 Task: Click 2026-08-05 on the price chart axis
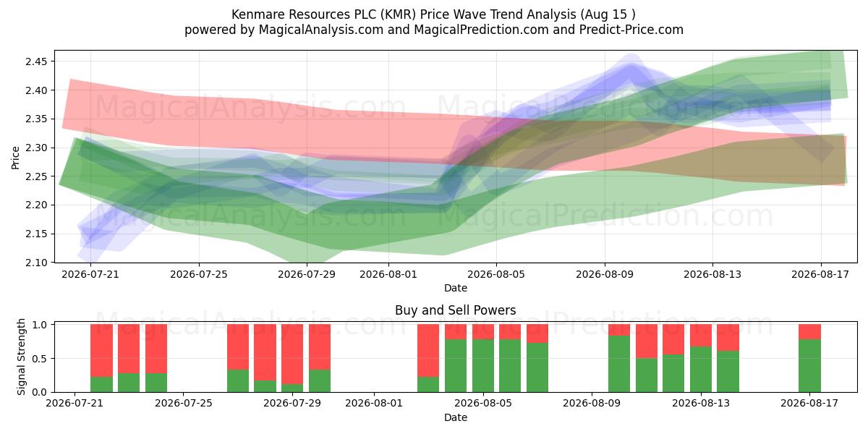click(x=496, y=274)
